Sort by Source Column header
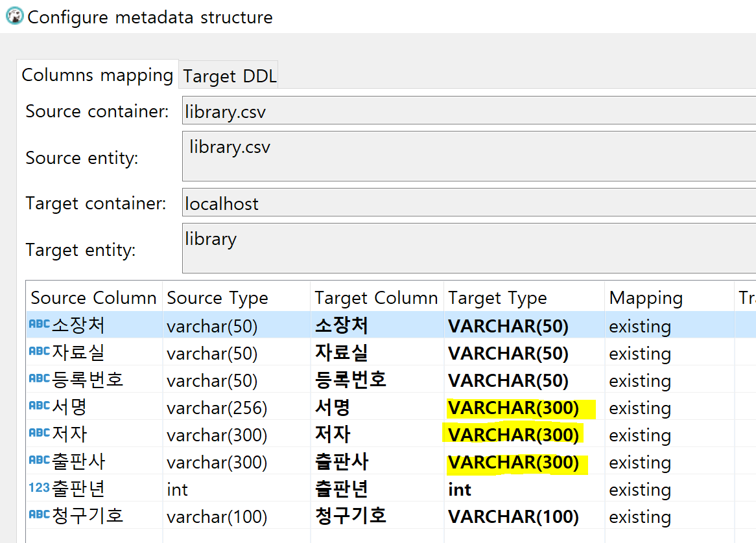756x543 pixels. coord(94,298)
